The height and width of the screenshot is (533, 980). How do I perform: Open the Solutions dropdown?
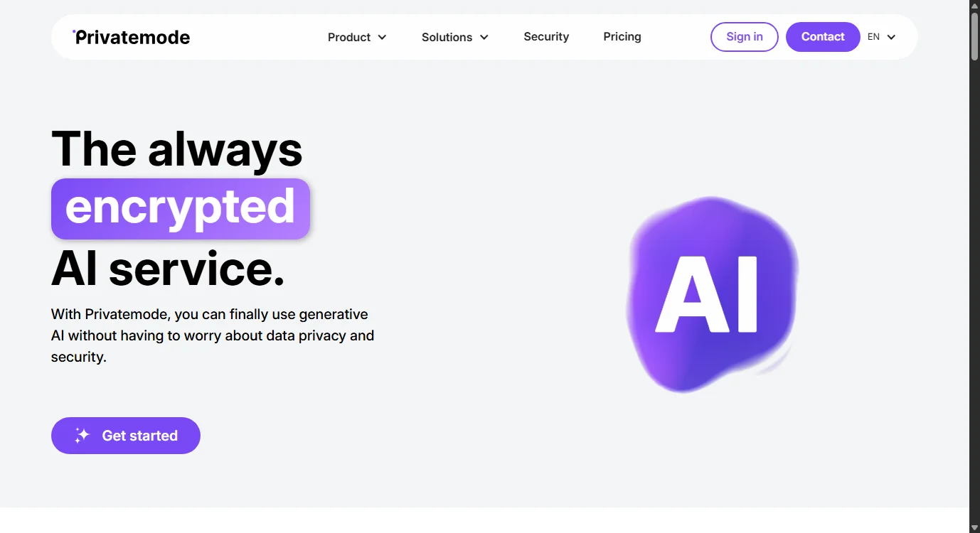tap(447, 37)
